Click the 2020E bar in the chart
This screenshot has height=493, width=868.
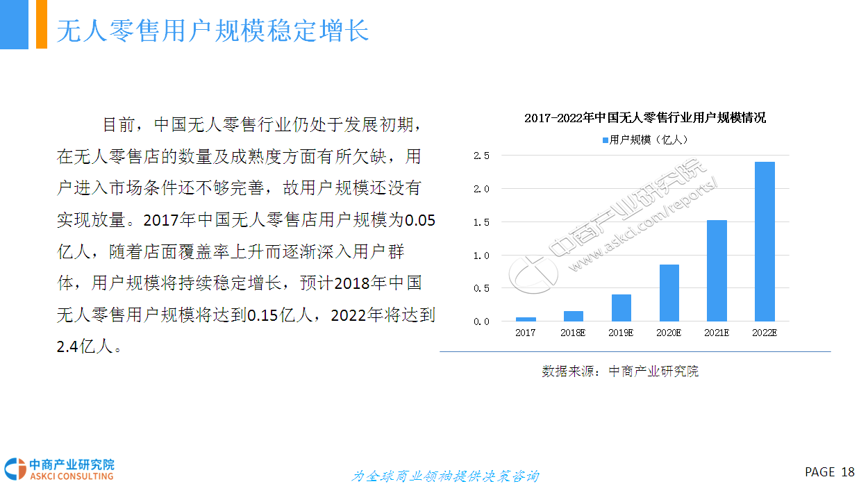coord(669,292)
